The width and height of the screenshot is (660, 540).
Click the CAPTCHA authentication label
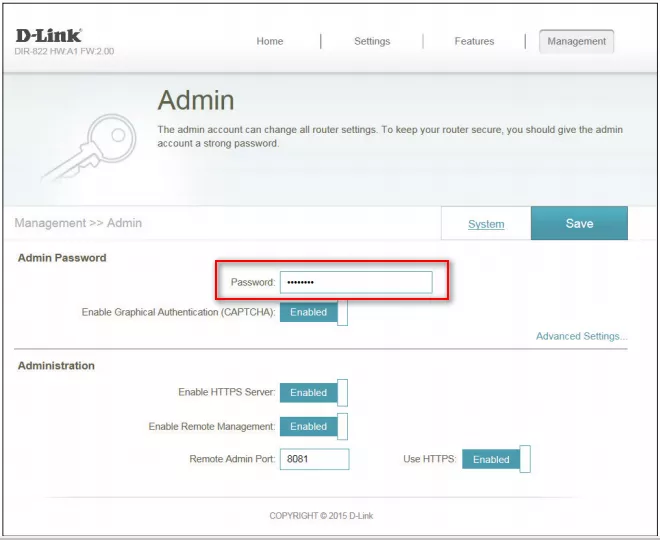point(178,312)
